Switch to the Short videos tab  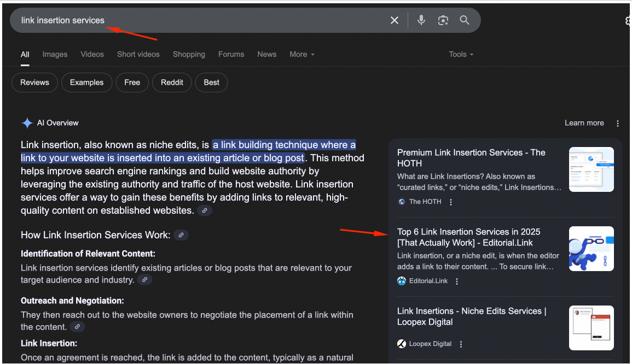click(x=138, y=54)
